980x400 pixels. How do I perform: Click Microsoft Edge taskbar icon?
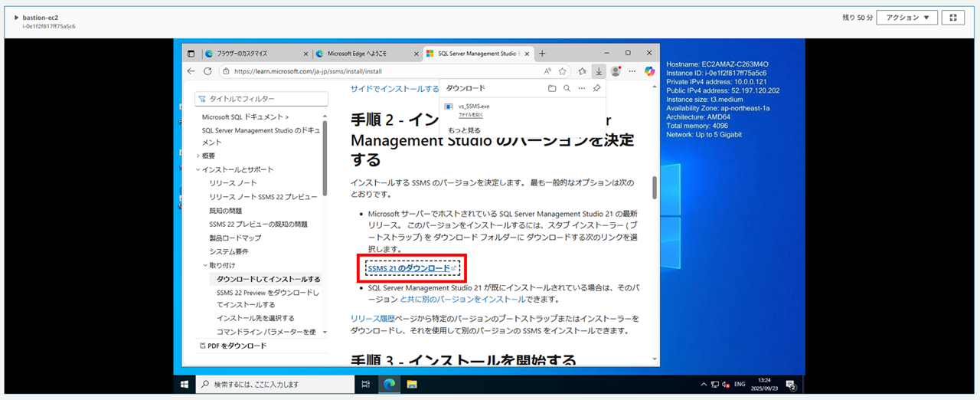[388, 384]
